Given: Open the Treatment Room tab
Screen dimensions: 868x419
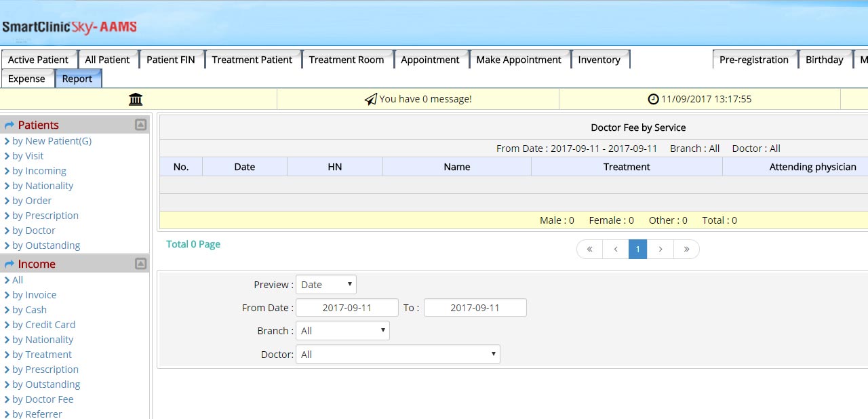Looking at the screenshot, I should tap(346, 60).
